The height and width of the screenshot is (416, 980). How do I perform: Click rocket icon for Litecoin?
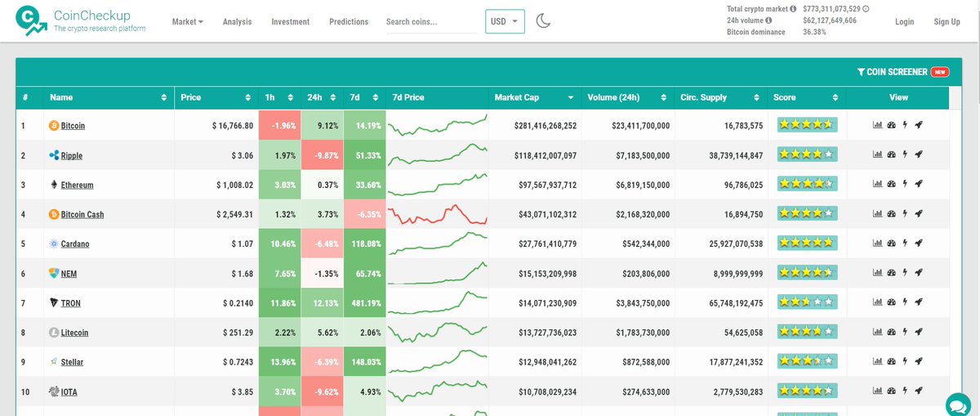[x=918, y=332]
